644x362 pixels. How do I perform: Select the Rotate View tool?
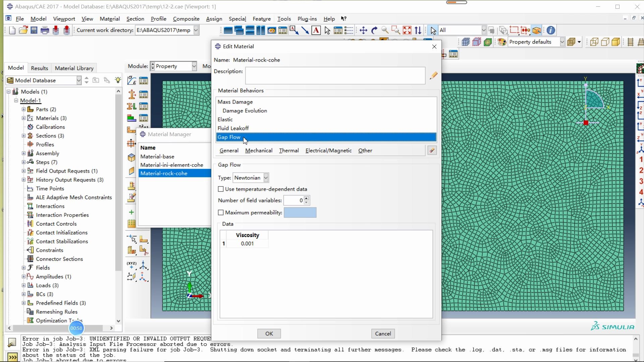tap(374, 31)
